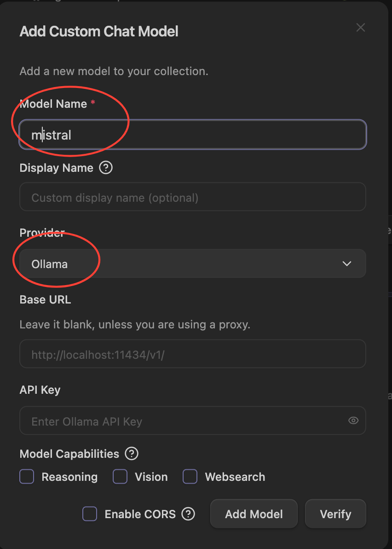
Task: Focus the Enter Ollama API Key field
Action: [184, 421]
